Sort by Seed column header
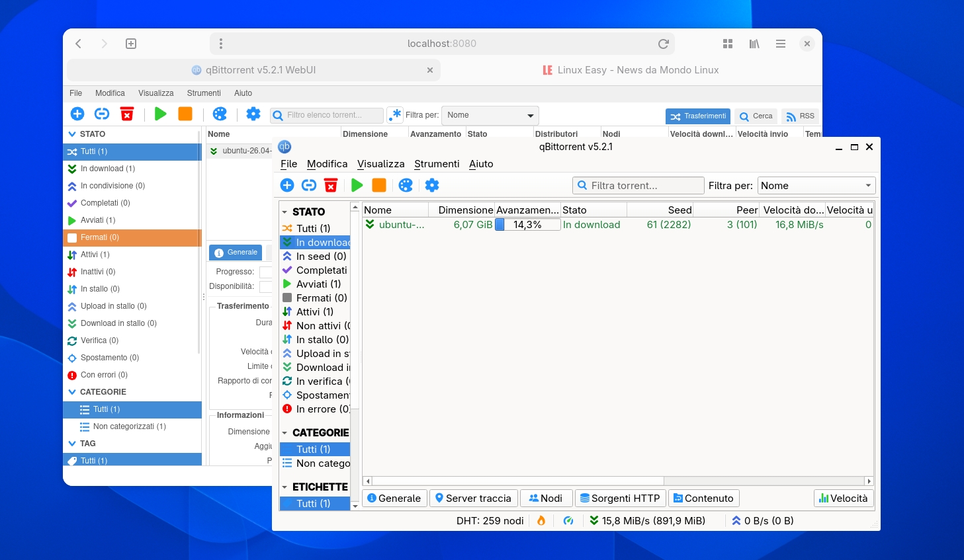 tap(660, 210)
